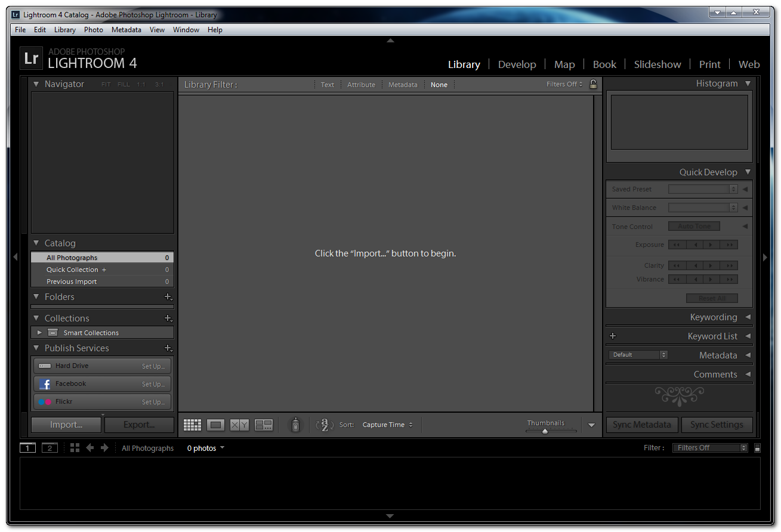Open Compare view XY icon
Viewport: 781px width, 532px height.
tap(240, 425)
